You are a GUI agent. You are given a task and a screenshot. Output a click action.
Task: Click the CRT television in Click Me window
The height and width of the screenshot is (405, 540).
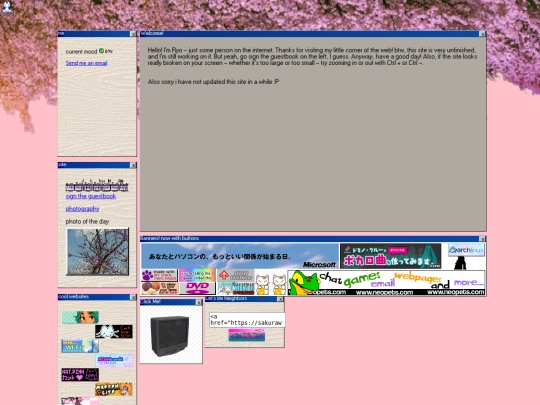coord(170,336)
